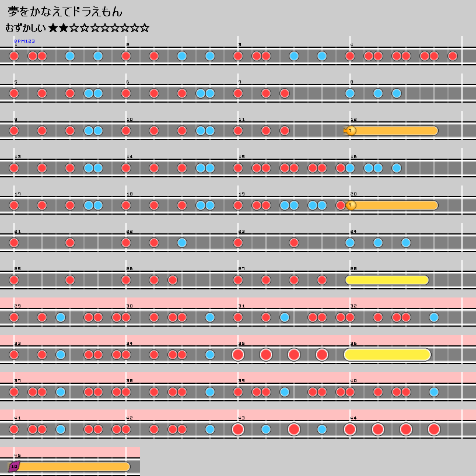Select the last empty difficulty star

point(145,28)
